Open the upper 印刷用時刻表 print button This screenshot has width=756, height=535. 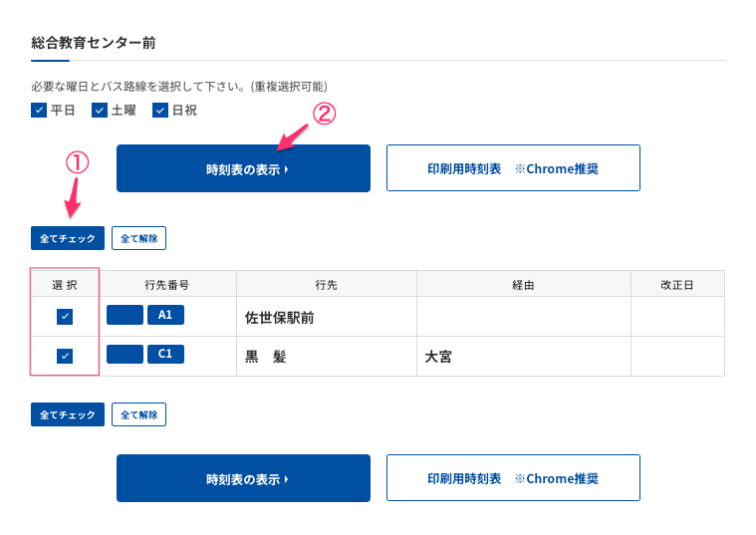pyautogui.click(x=513, y=168)
